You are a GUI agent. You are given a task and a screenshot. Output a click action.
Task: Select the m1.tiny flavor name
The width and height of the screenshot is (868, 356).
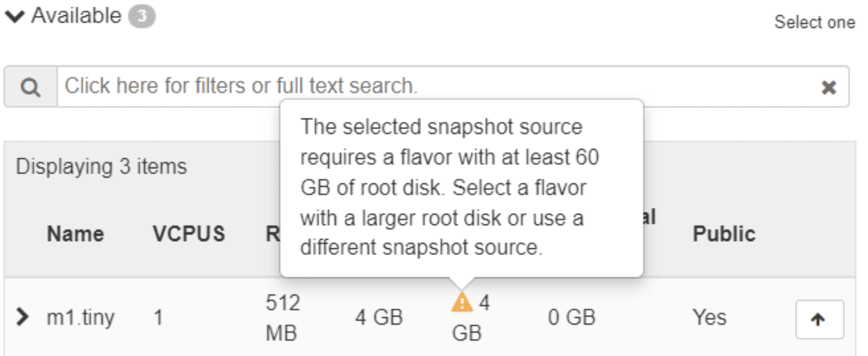coord(81,317)
